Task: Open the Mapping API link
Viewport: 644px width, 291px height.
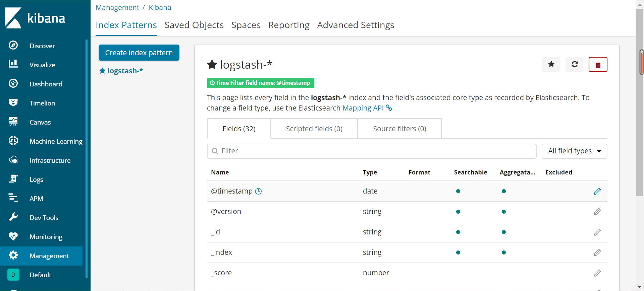Action: (x=363, y=108)
